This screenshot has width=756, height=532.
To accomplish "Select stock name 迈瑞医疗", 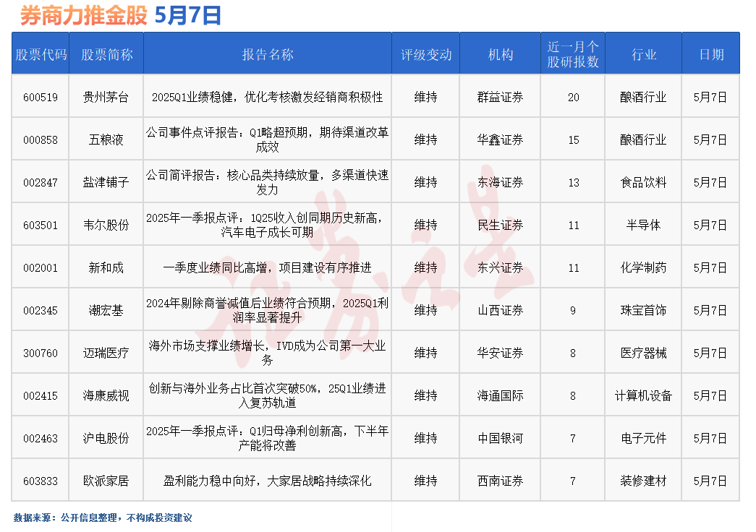I will click(x=106, y=353).
